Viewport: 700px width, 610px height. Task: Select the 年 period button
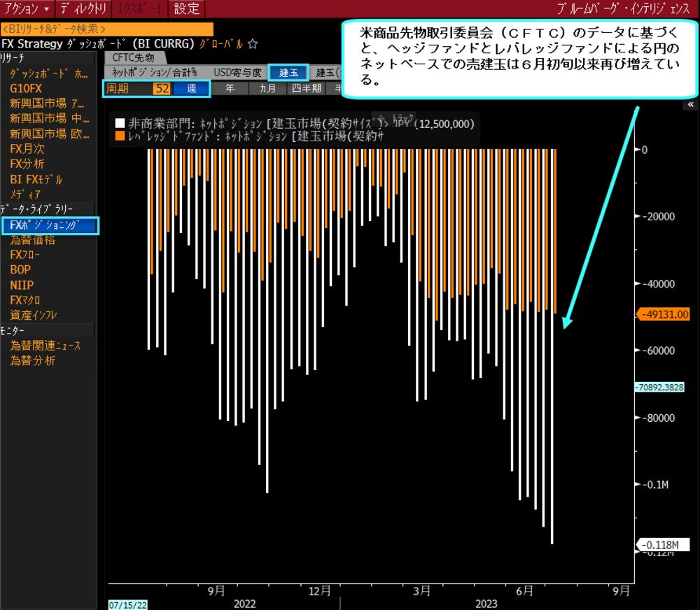tap(230, 88)
